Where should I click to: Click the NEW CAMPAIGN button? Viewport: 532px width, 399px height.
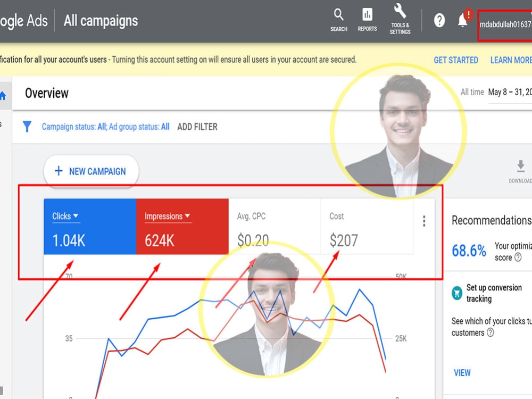tap(91, 171)
